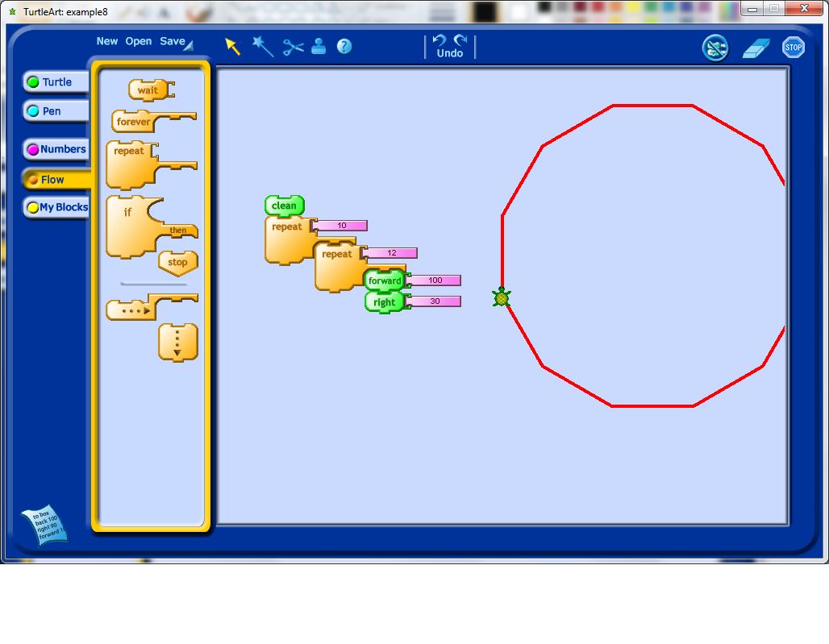
Task: Select the stamp copy tool
Action: (x=319, y=47)
